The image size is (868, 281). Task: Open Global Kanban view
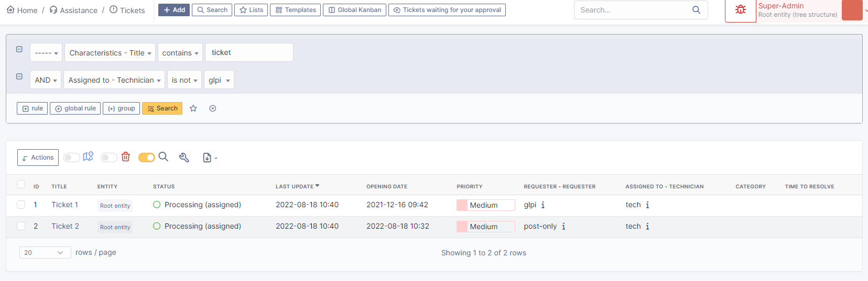click(355, 10)
